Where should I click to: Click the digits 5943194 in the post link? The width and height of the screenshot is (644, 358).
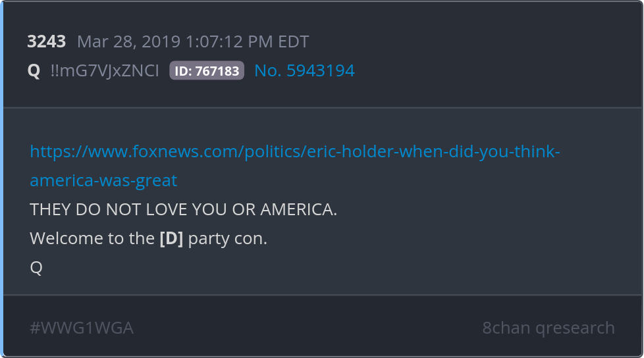(x=321, y=70)
